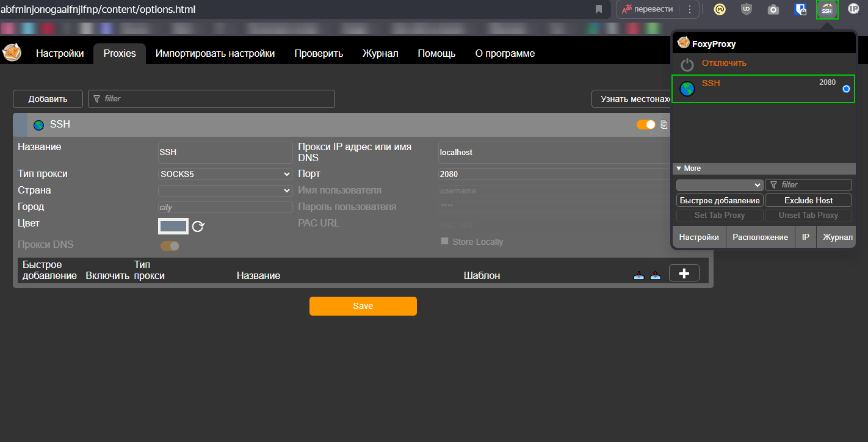
Task: Click the Шаблон column header
Action: [482, 276]
